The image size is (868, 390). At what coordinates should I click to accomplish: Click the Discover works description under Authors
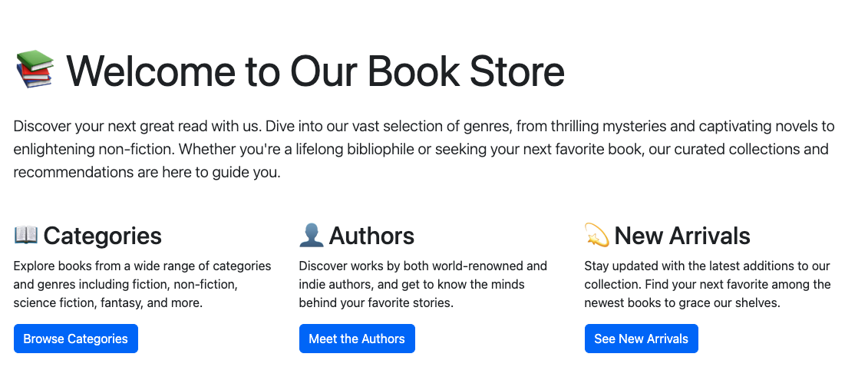point(424,285)
